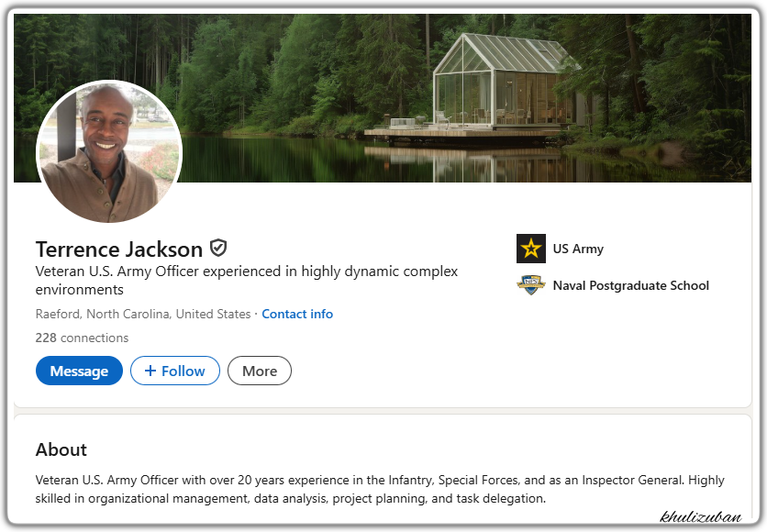Viewport: 767px width, 532px height.
Task: Open Terrence Jackson's profile photo
Action: pos(109,152)
